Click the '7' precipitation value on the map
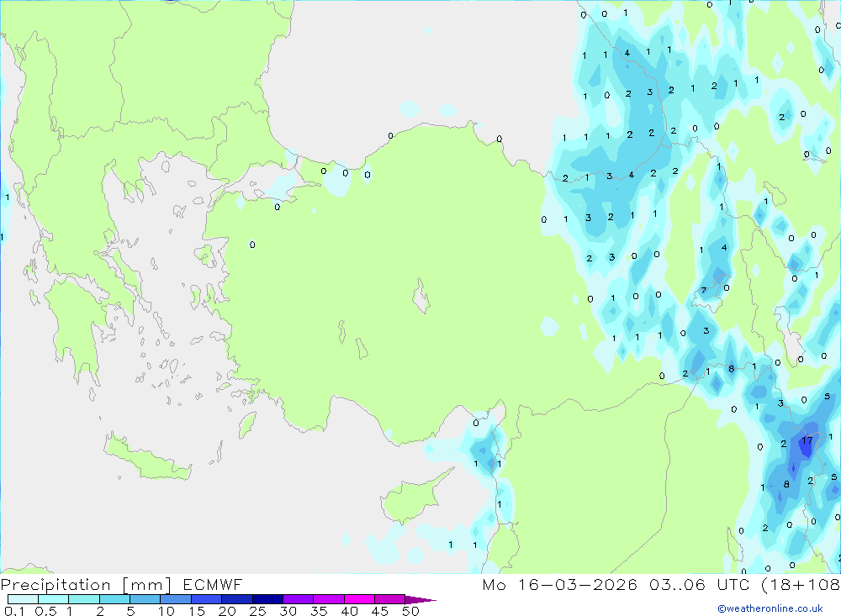The image size is (841, 616). point(704,291)
